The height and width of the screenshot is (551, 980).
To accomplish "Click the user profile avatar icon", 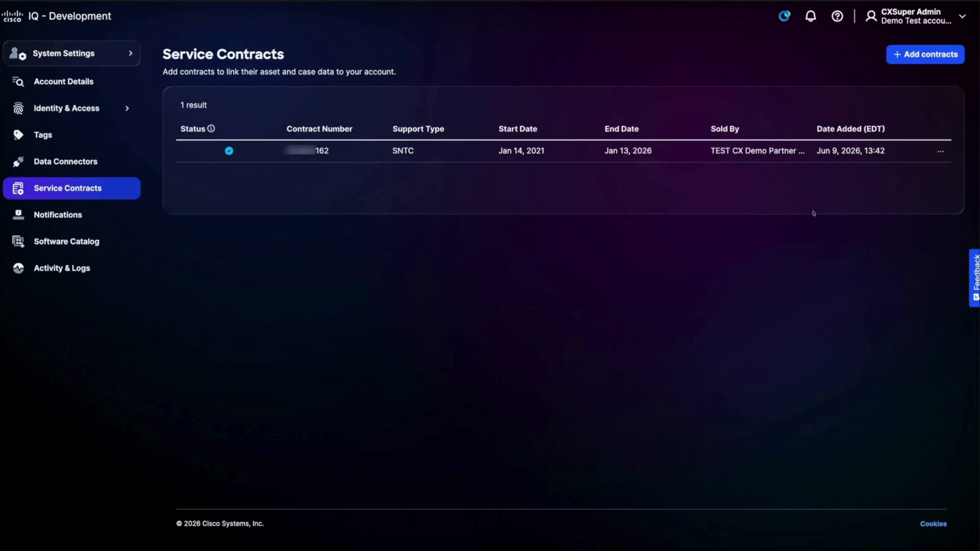I will (x=871, y=16).
